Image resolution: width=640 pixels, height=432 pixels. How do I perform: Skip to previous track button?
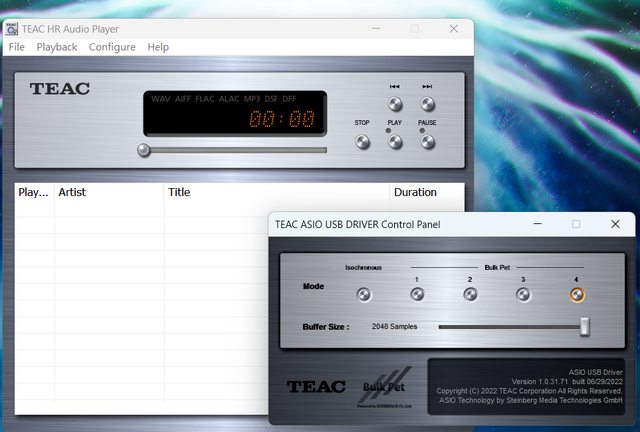(395, 103)
